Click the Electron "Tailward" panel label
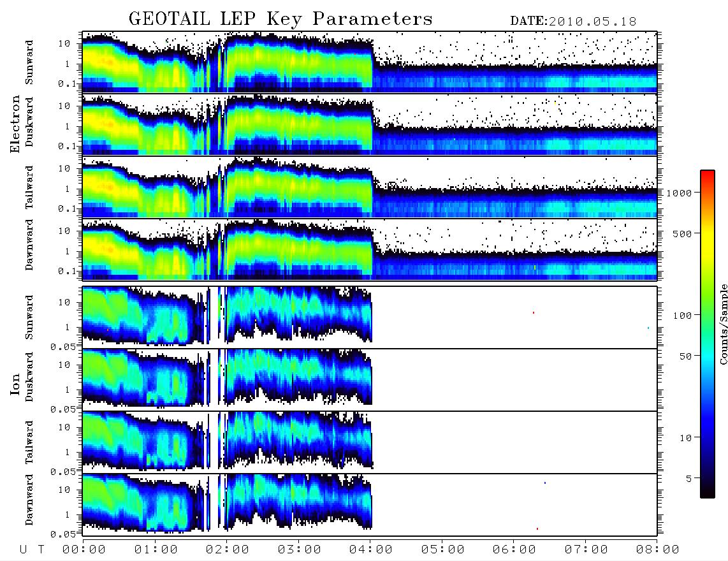Viewport: 728px width, 561px height. coord(29,187)
